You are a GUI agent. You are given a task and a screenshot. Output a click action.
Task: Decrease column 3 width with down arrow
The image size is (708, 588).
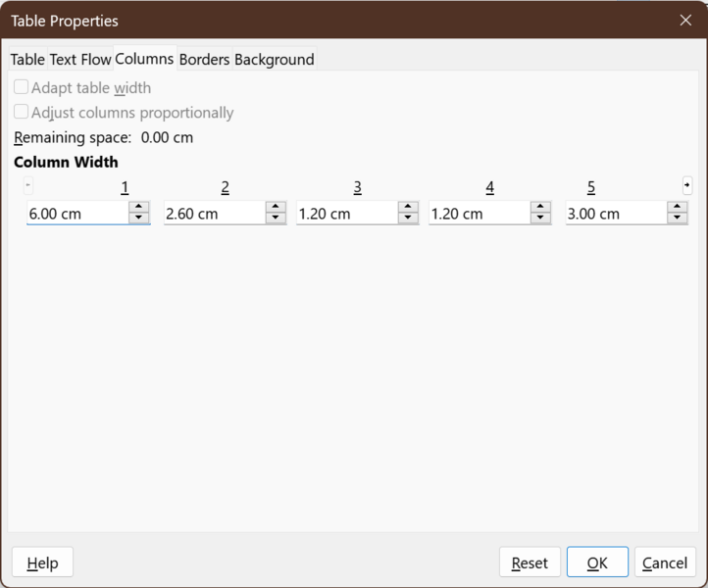click(x=408, y=219)
